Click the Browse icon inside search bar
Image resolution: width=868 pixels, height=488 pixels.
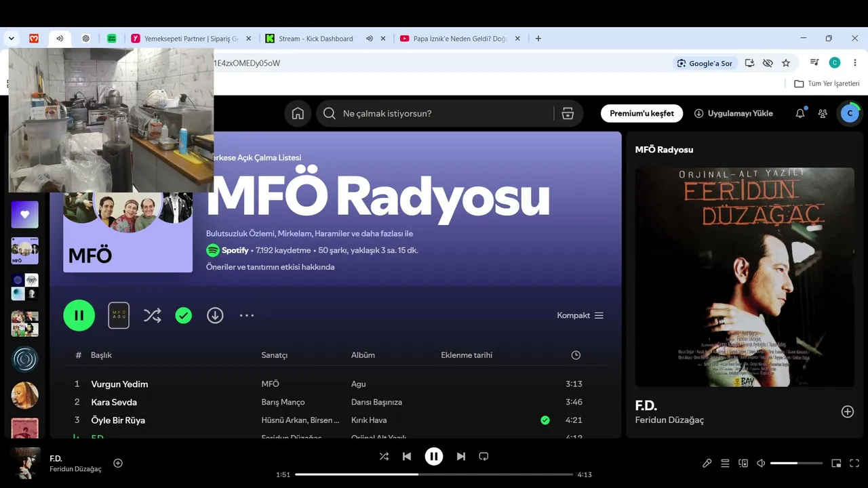click(568, 113)
